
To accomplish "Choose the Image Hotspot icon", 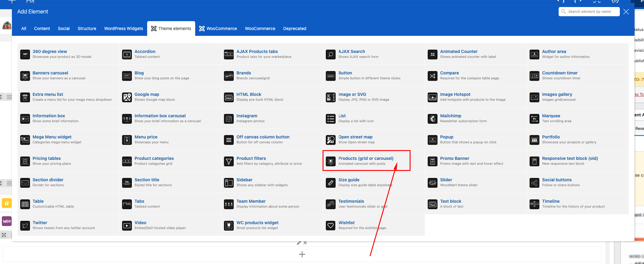I will click(x=433, y=97).
